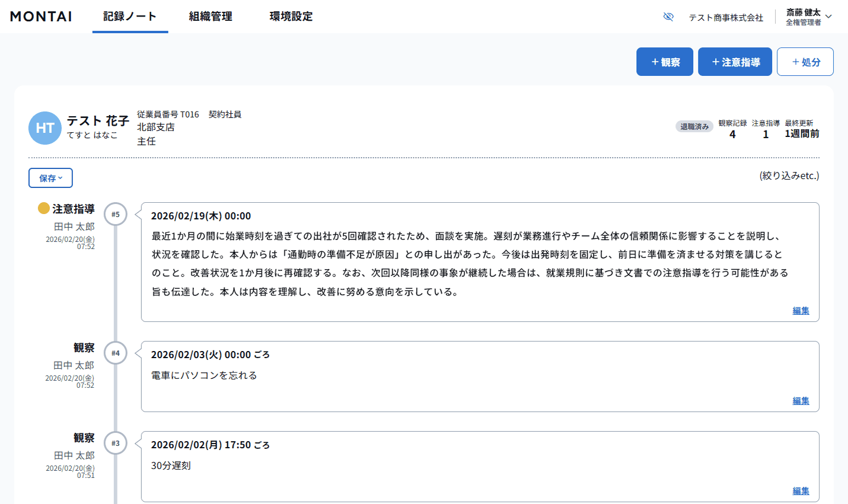The image size is (848, 504).
Task: Select the #5 timeline marker
Action: [115, 214]
